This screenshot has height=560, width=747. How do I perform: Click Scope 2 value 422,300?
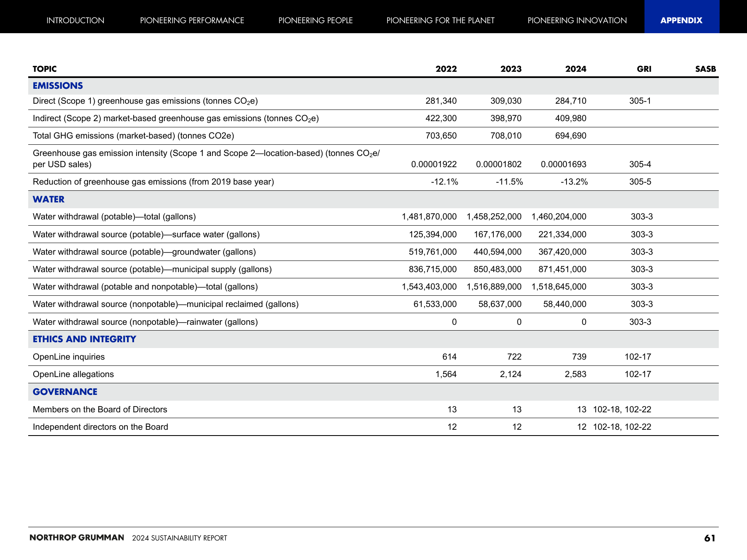tap(441, 118)
